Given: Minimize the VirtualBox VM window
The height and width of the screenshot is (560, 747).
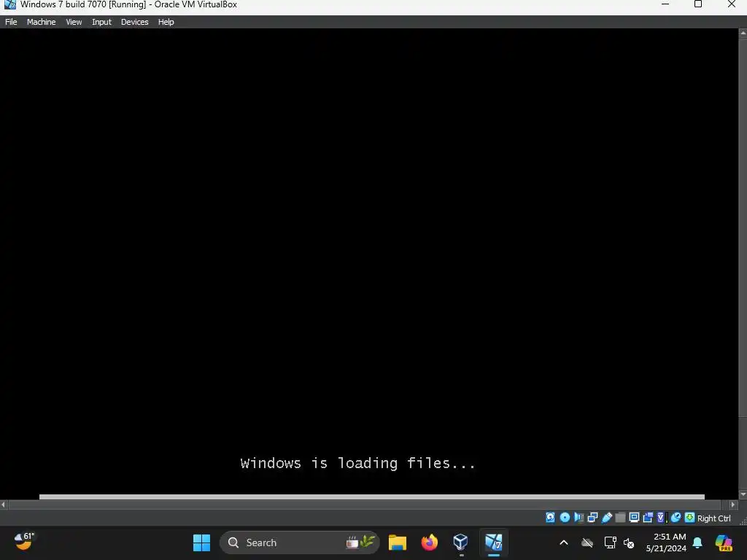Looking at the screenshot, I should pyautogui.click(x=665, y=4).
